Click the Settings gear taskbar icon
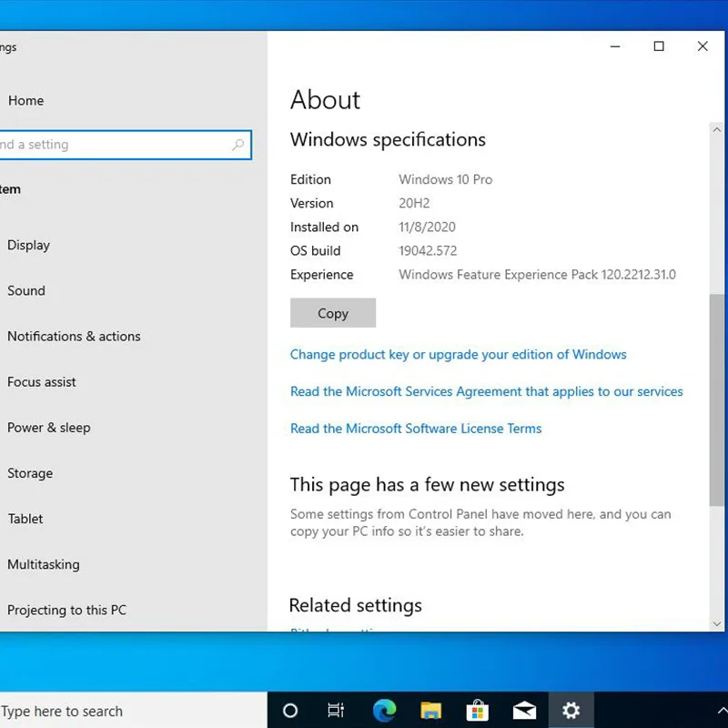728x728 pixels. coord(571,711)
